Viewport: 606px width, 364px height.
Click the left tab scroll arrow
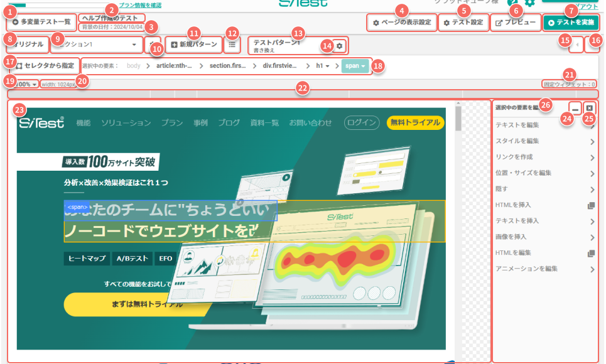tap(576, 45)
